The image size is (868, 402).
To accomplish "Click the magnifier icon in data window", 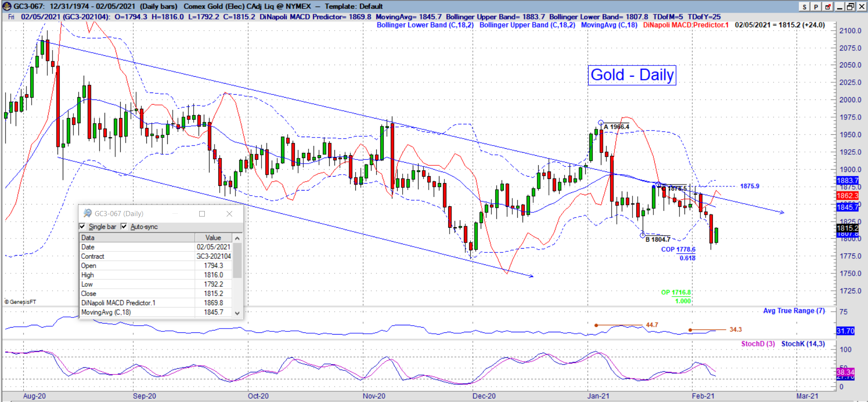I will [87, 213].
